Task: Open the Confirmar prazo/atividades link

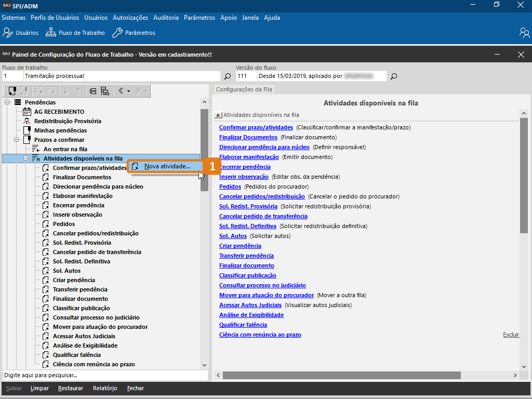Action: pyautogui.click(x=256, y=128)
